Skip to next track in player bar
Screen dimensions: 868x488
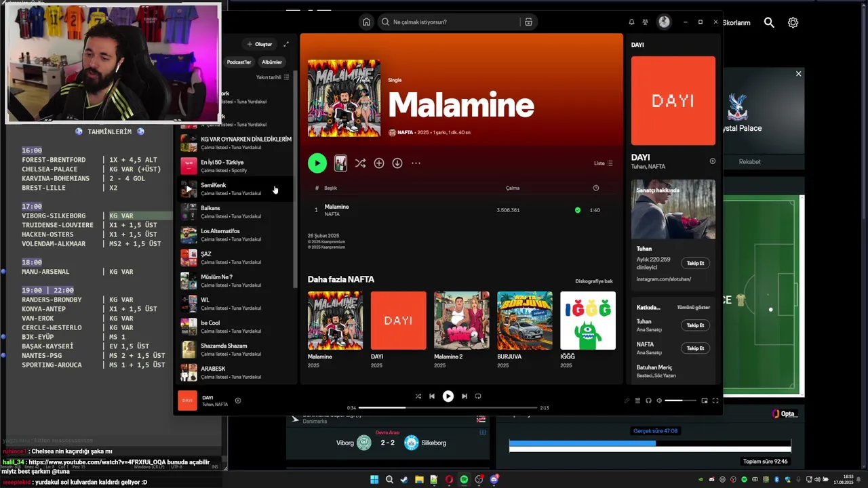465,396
